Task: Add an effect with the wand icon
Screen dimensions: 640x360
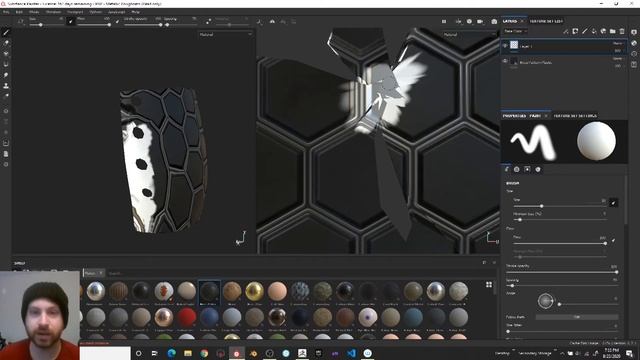Action: point(566,31)
